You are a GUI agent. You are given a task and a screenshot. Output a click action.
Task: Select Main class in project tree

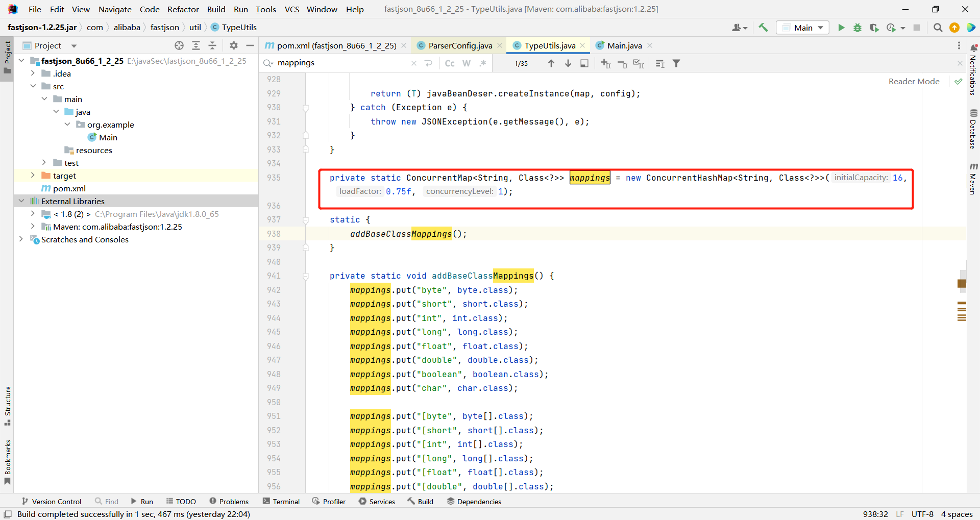coord(108,137)
